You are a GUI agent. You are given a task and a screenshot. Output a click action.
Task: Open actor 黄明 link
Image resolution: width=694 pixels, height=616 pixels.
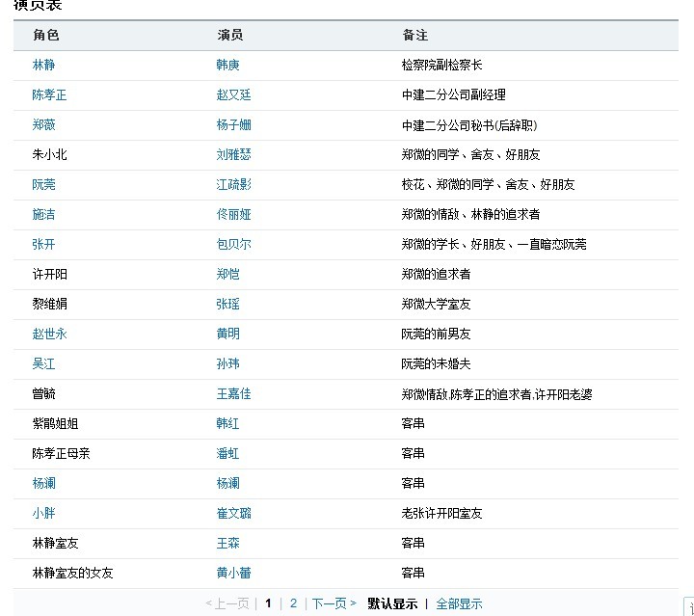pos(227,334)
